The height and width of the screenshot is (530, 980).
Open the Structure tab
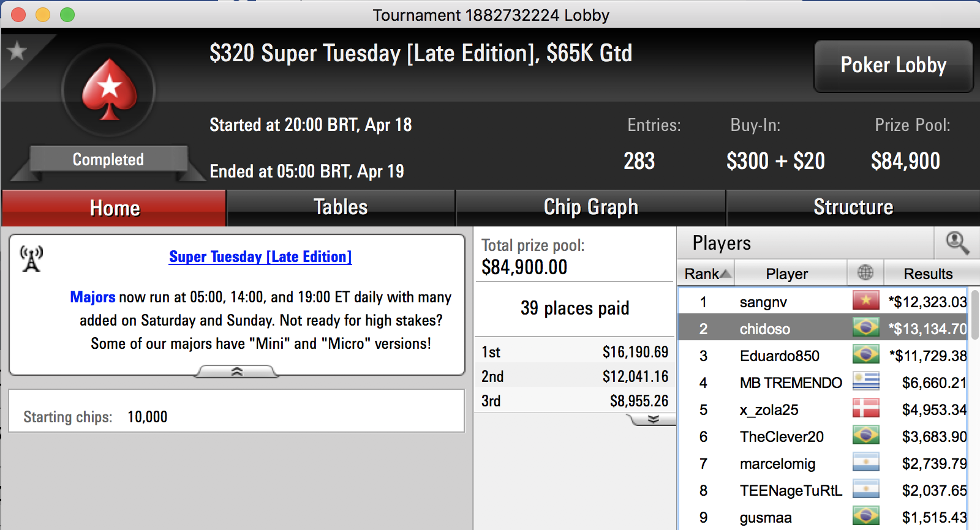pos(853,207)
